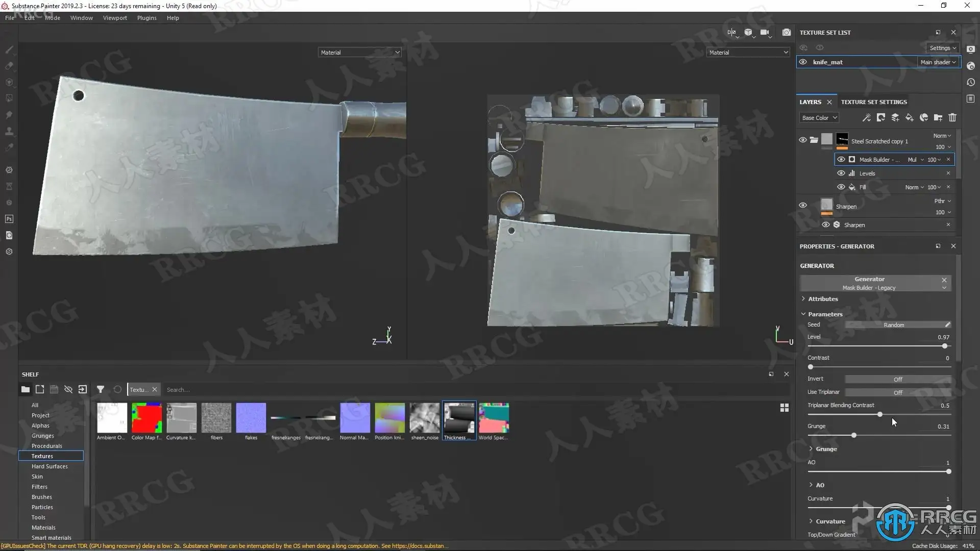Click the add effect wand icon
Image resolution: width=980 pixels, height=551 pixels.
(x=867, y=118)
